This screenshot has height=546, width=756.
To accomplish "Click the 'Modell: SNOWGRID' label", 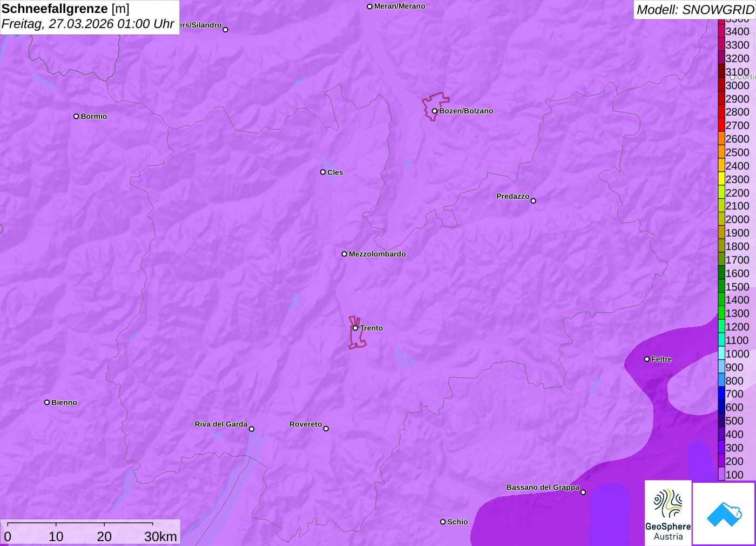I will coord(695,10).
